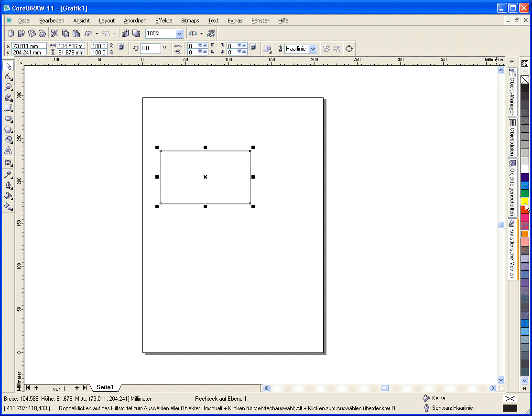Click Convert to Curves icon in property bar
The height and width of the screenshot is (416, 532).
click(349, 49)
